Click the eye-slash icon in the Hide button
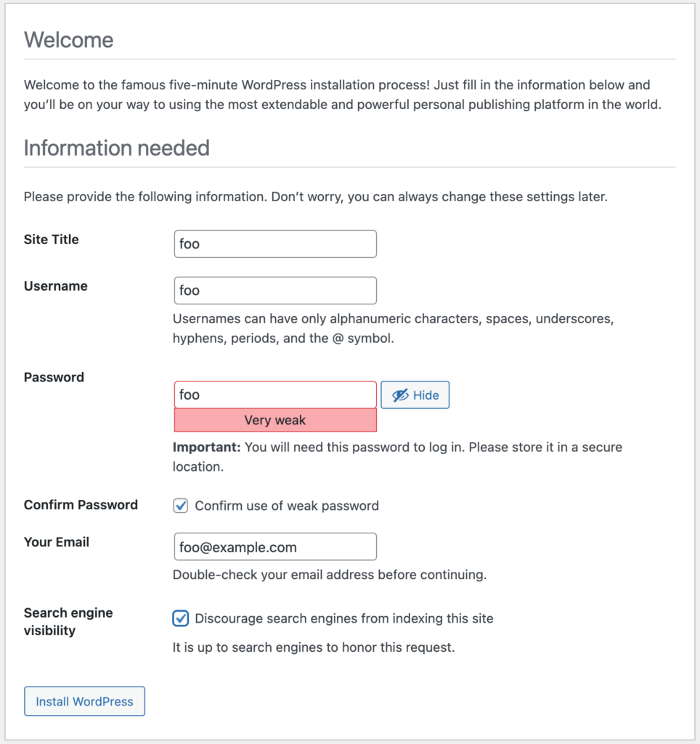The width and height of the screenshot is (700, 744). coord(400,395)
